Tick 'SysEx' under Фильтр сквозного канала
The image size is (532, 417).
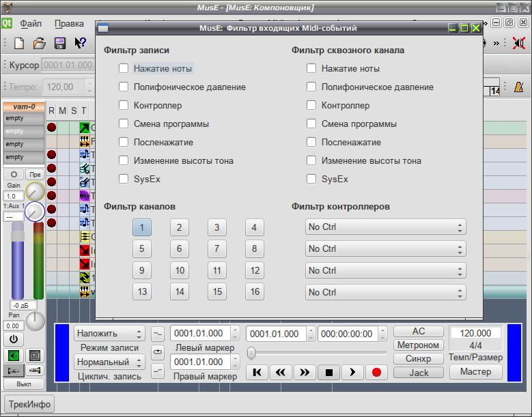(311, 179)
